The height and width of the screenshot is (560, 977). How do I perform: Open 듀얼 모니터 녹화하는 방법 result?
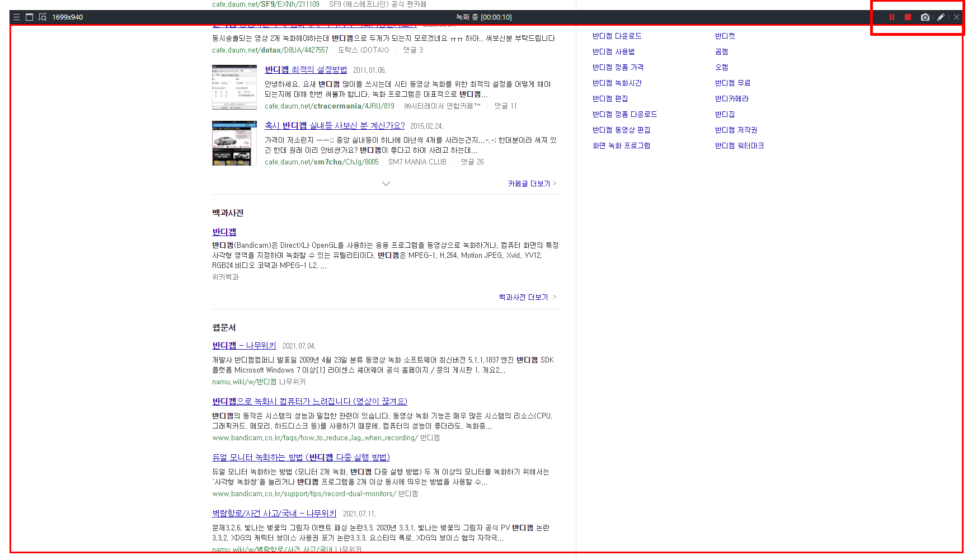[301, 458]
